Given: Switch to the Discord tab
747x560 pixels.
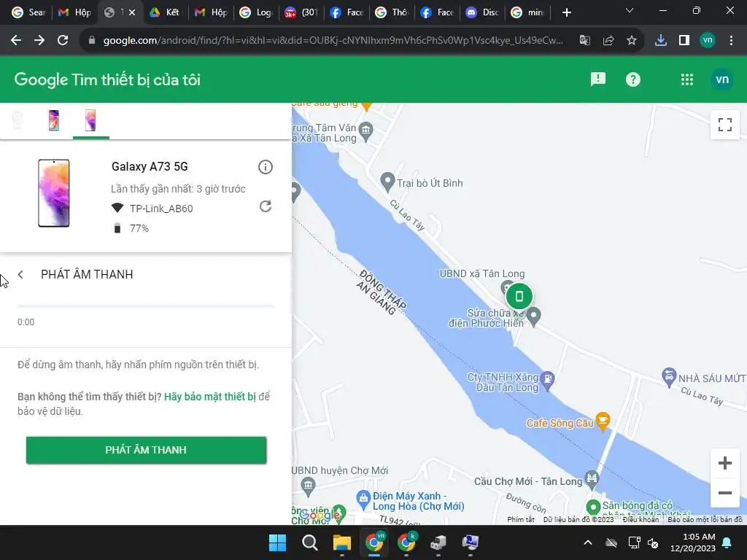Looking at the screenshot, I should click(x=482, y=12).
